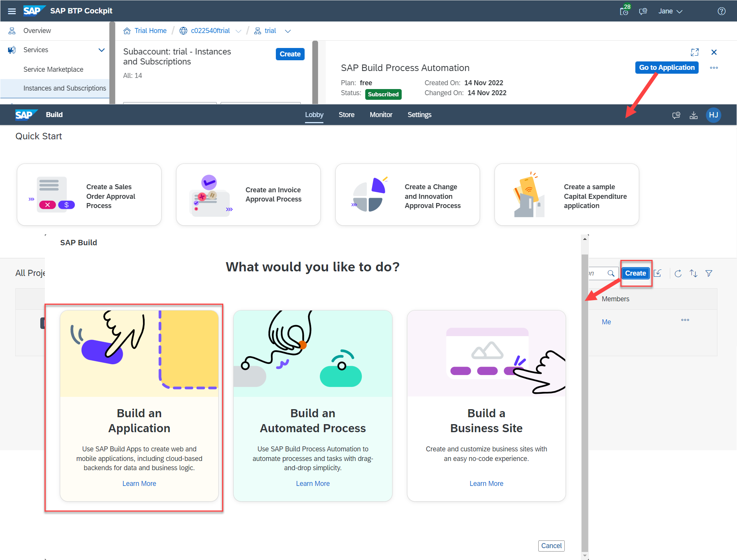
Task: View the 28 pending notifications
Action: tap(624, 11)
